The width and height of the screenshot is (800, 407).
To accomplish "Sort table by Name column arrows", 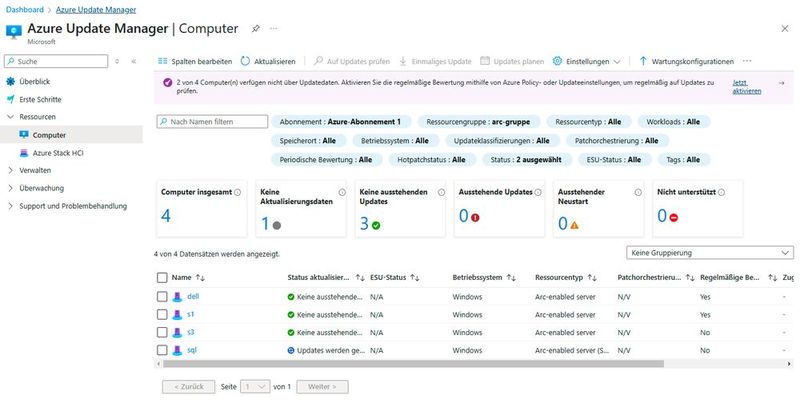I will point(200,278).
